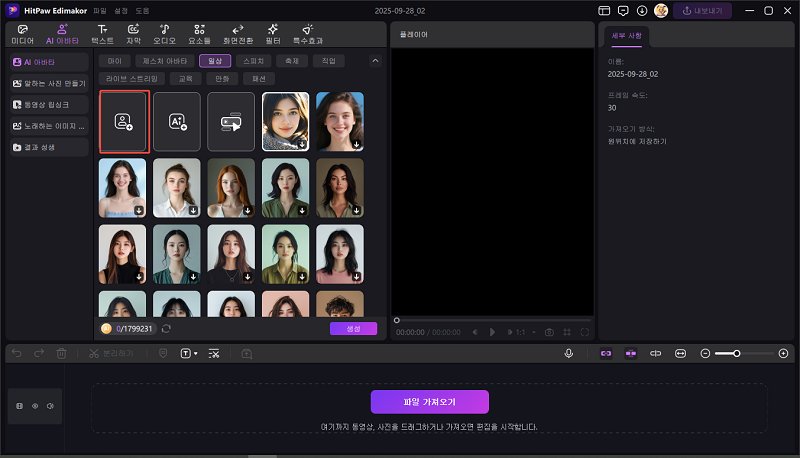This screenshot has width=800, height=458.
Task: Zoom in timeline with plus button
Action: click(x=783, y=353)
